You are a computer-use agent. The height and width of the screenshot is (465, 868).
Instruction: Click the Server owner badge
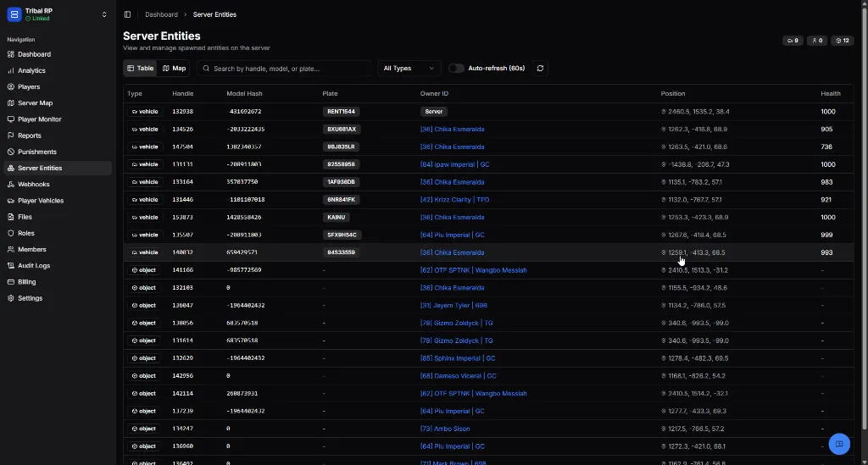coord(433,112)
